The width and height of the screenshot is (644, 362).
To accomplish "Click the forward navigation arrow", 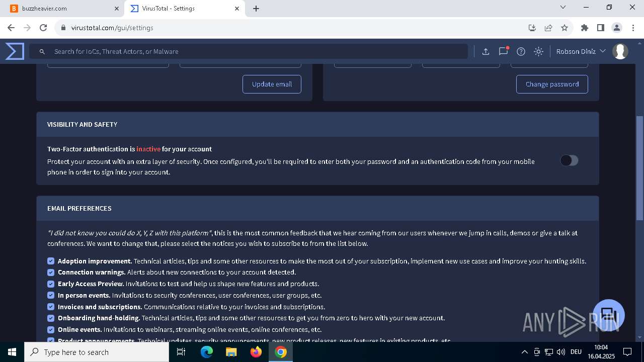I will click(27, 28).
